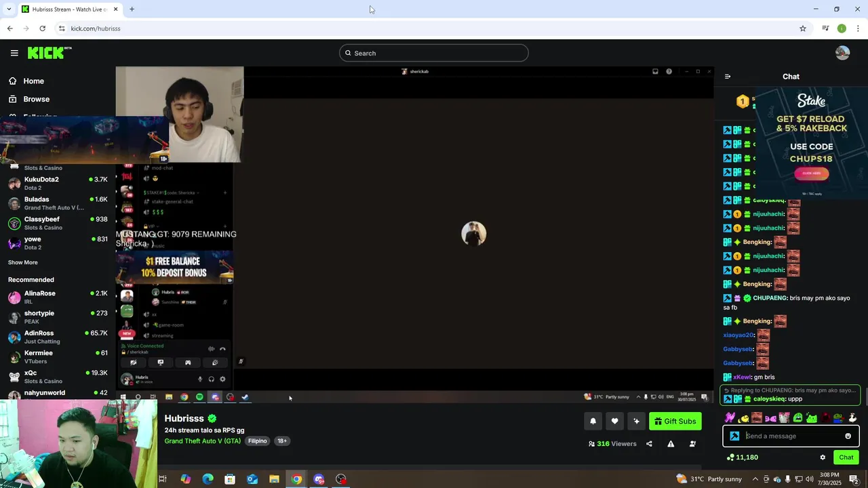Click the user icon beside report
Screen dimensions: 868x488
pos(692,444)
